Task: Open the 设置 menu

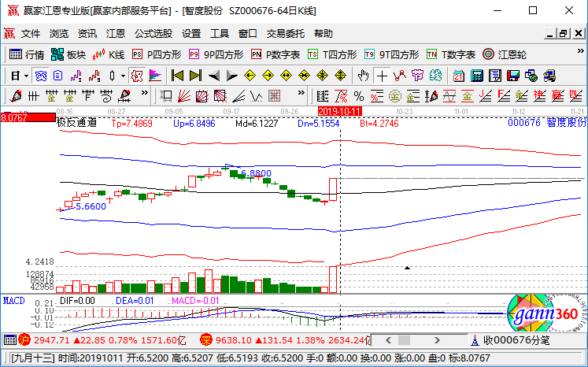Action: (x=191, y=34)
